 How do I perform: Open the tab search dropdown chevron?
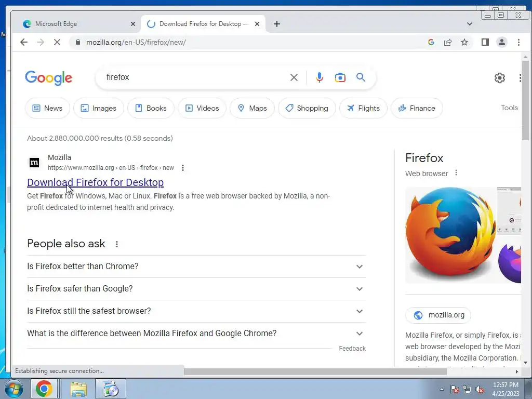coord(470,24)
